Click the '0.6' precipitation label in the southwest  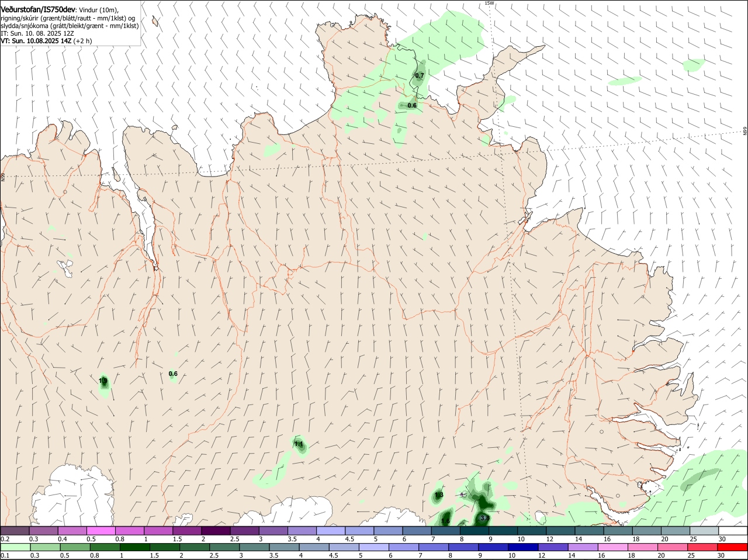click(x=173, y=374)
